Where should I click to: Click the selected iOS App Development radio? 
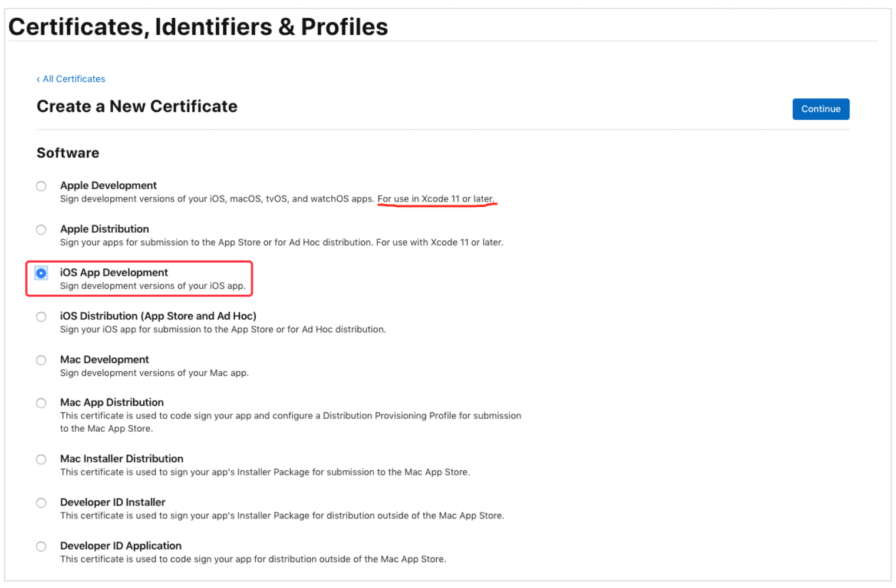pos(41,273)
